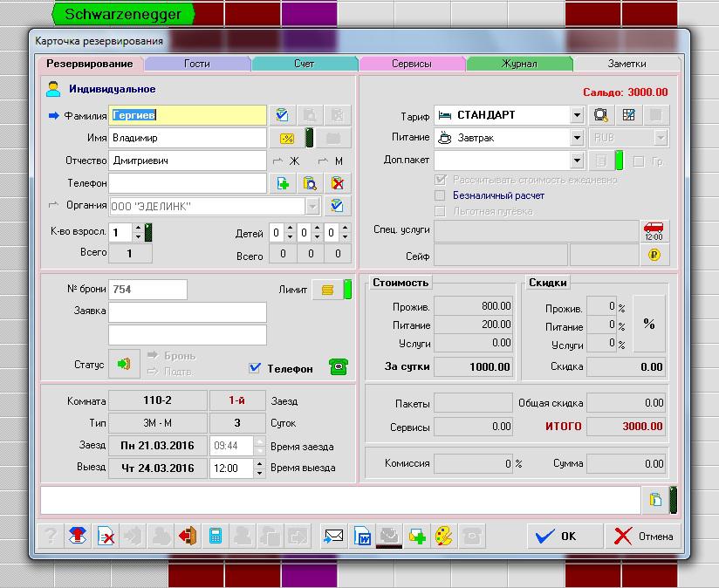Click the green plus message icon in the bottom toolbar
Image resolution: width=719 pixels, height=588 pixels.
tap(417, 536)
